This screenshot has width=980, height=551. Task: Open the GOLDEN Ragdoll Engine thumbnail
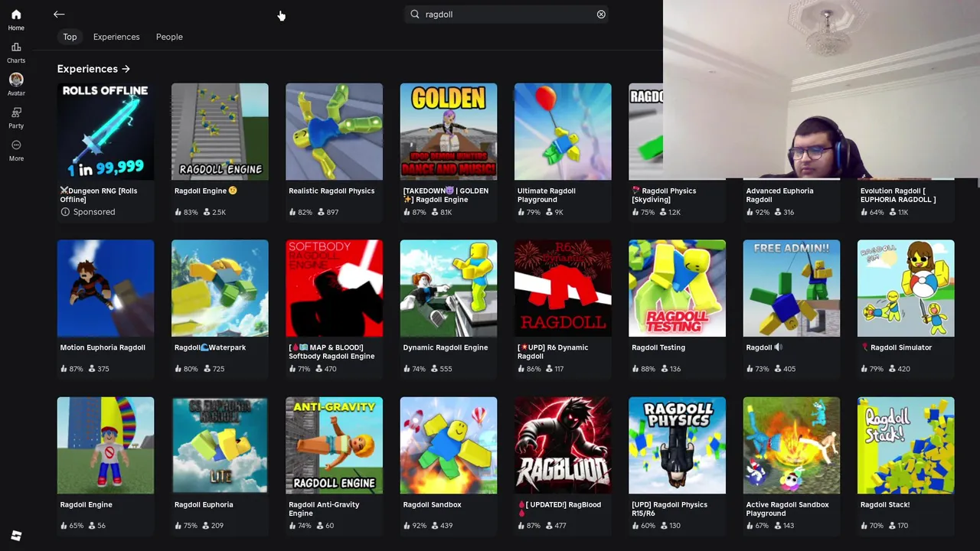point(448,132)
